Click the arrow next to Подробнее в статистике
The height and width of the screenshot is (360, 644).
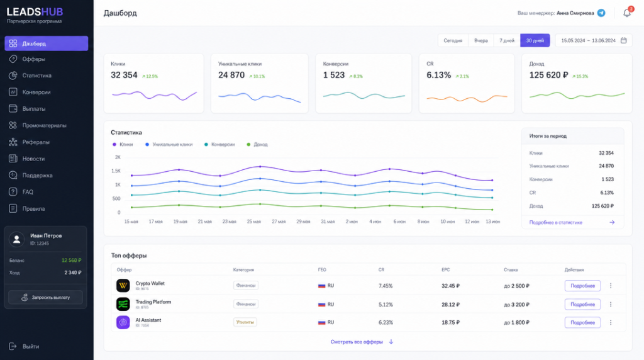pos(612,222)
